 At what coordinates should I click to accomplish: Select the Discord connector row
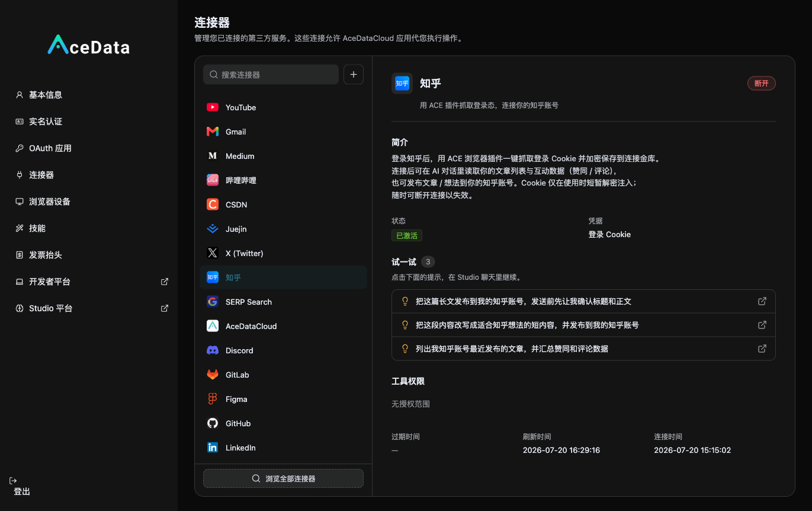click(x=283, y=350)
